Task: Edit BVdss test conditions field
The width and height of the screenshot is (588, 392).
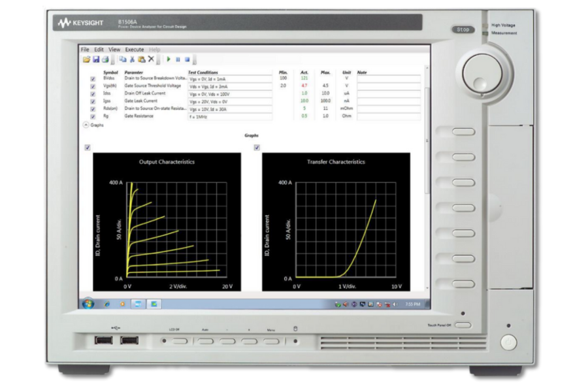Action: coord(230,79)
